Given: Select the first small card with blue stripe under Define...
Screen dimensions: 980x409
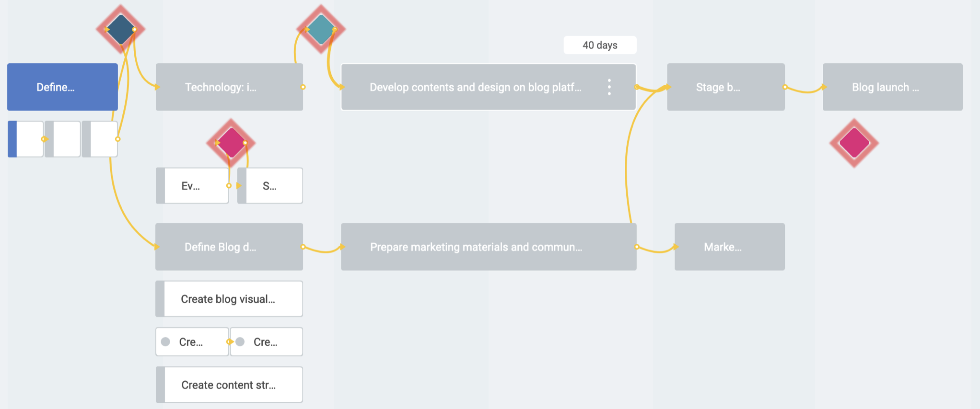Looking at the screenshot, I should [x=25, y=139].
